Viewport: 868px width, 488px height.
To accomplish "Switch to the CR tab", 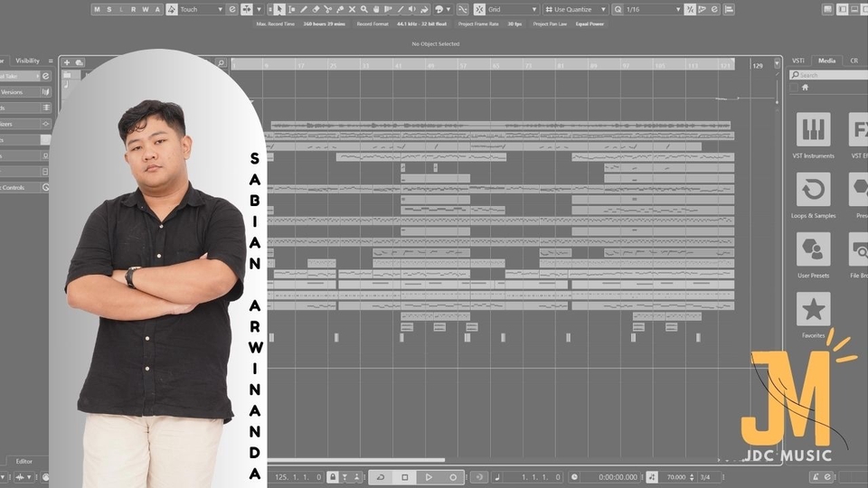I will pyautogui.click(x=854, y=61).
